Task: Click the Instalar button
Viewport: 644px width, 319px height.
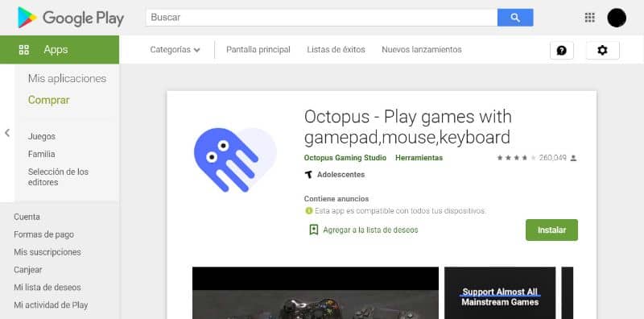Action: (x=551, y=230)
